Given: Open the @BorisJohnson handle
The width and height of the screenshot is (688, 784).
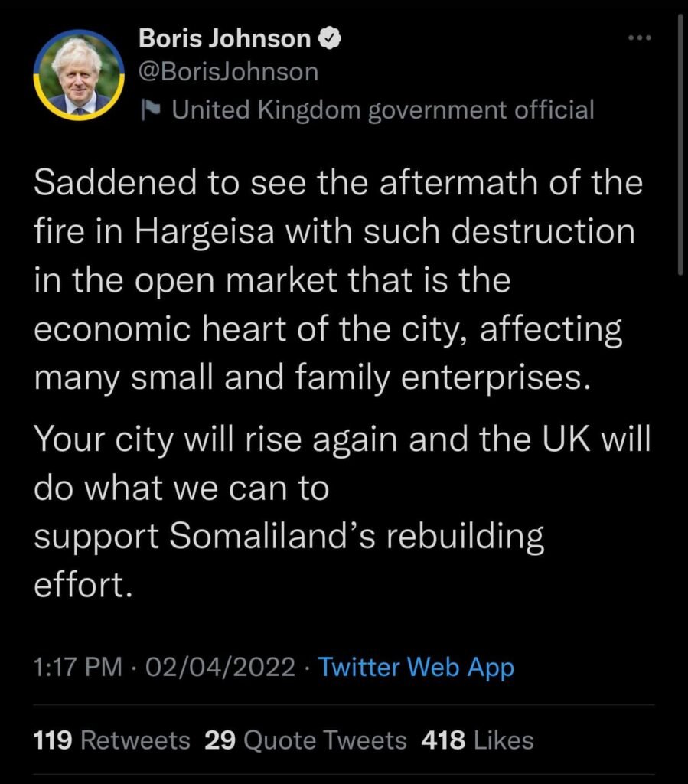Looking at the screenshot, I should pos(228,72).
